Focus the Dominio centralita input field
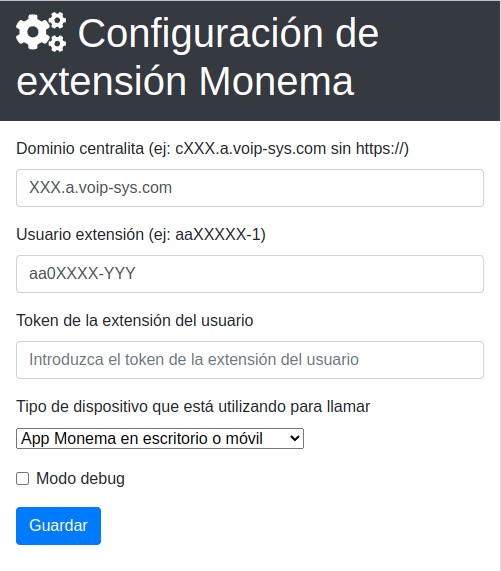 [x=250, y=188]
